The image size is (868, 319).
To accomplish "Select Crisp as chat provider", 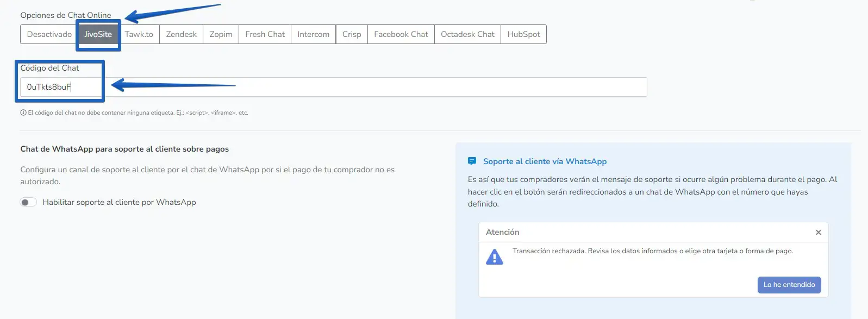I will coord(352,34).
